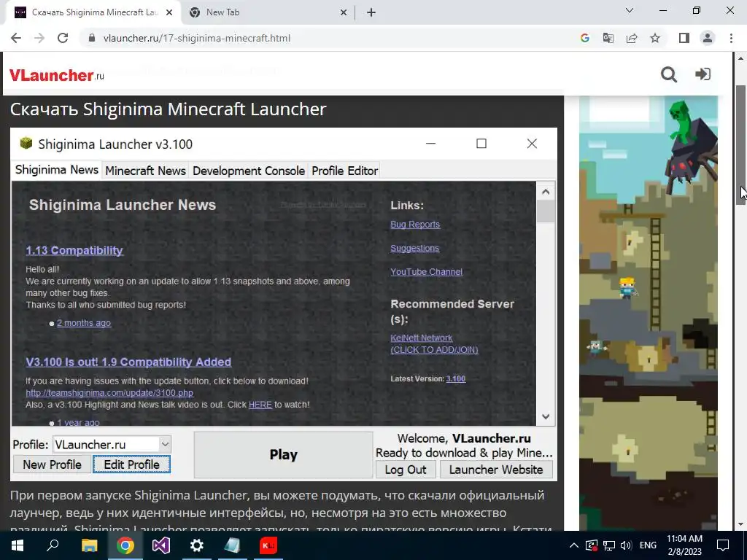Viewport: 747px width, 560px height.
Task: Click the VLauncher.ru logo
Action: 56,75
